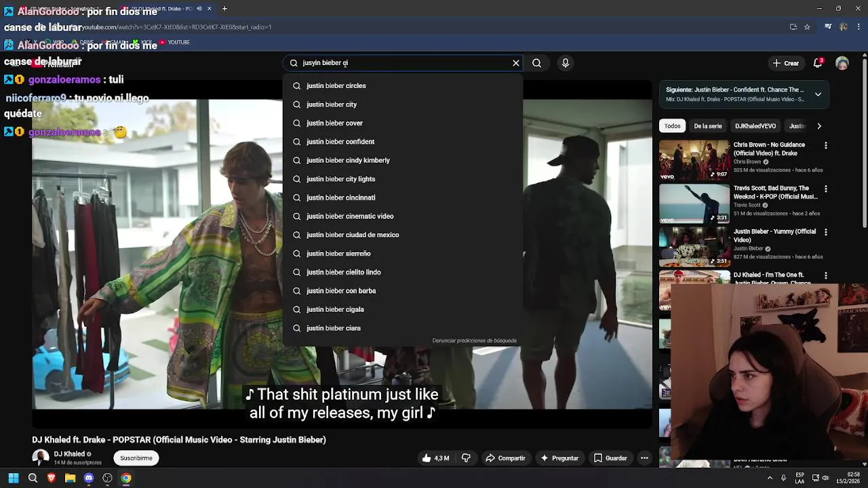Image resolution: width=868 pixels, height=488 pixels.
Task: Open File Explorer from taskbar
Action: pyautogui.click(x=70, y=479)
